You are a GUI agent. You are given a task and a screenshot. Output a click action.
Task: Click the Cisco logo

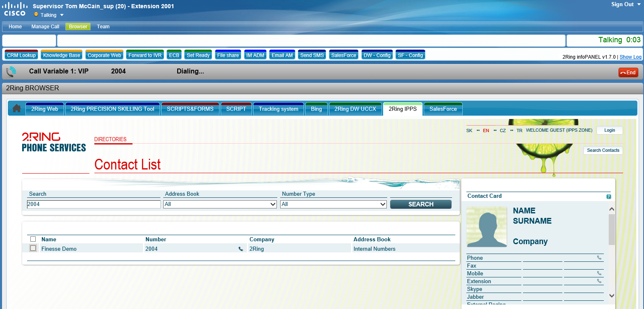[15, 9]
